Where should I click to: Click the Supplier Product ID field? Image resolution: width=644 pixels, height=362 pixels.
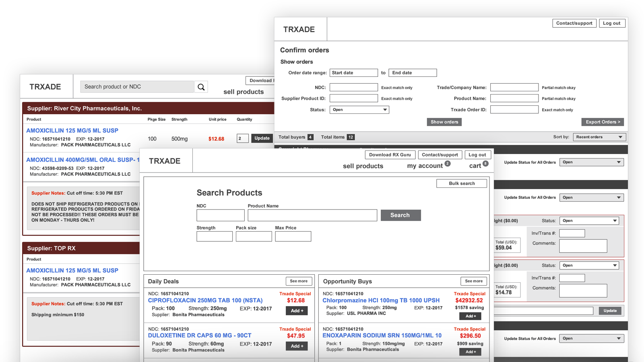[x=354, y=98]
